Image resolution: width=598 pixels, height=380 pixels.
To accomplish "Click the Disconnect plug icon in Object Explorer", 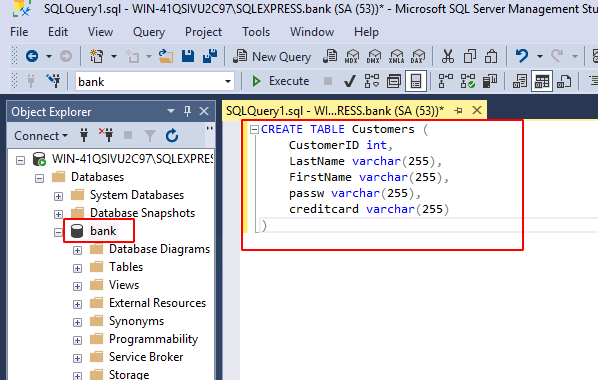I will pos(106,135).
